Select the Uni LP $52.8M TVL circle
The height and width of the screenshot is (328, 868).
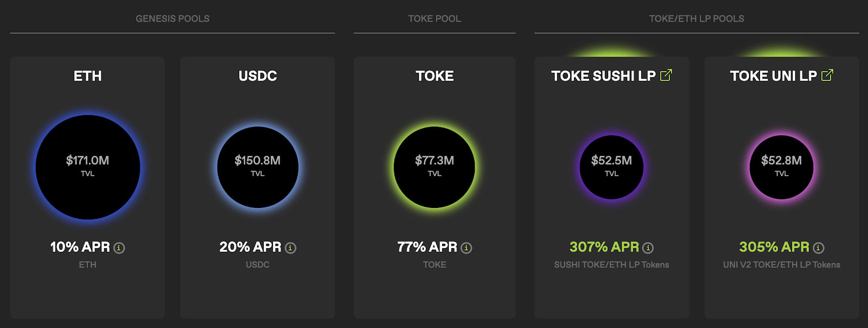pos(782,167)
